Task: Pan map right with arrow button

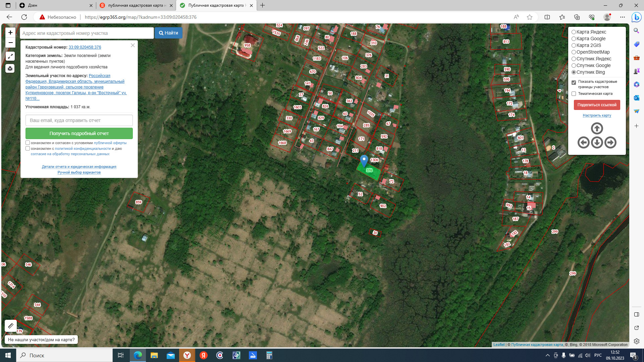Action: click(x=610, y=142)
